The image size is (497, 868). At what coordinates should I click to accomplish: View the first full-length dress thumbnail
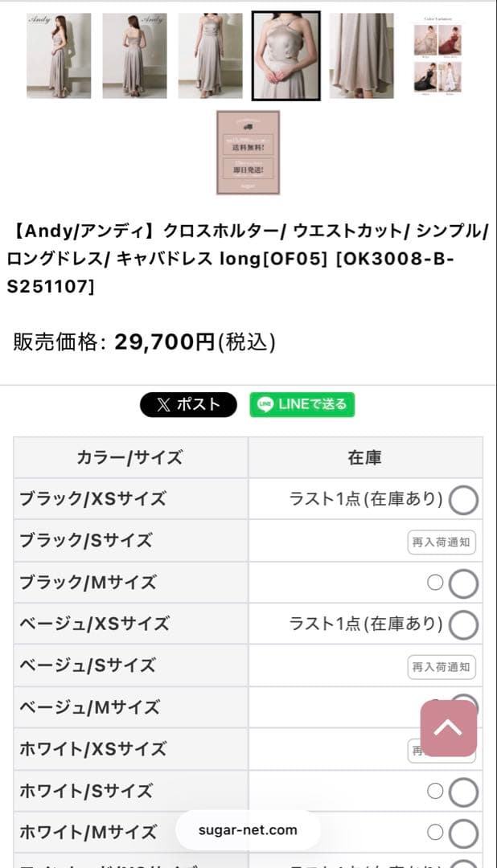[x=57, y=54]
